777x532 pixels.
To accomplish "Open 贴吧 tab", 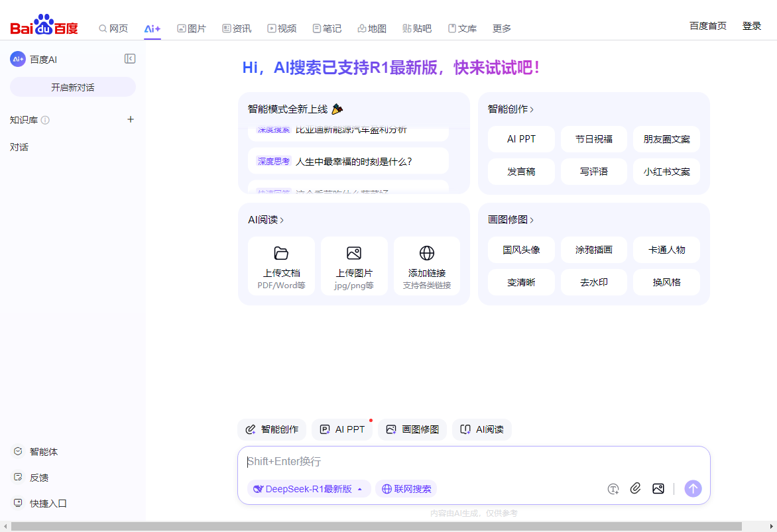I will (x=417, y=28).
